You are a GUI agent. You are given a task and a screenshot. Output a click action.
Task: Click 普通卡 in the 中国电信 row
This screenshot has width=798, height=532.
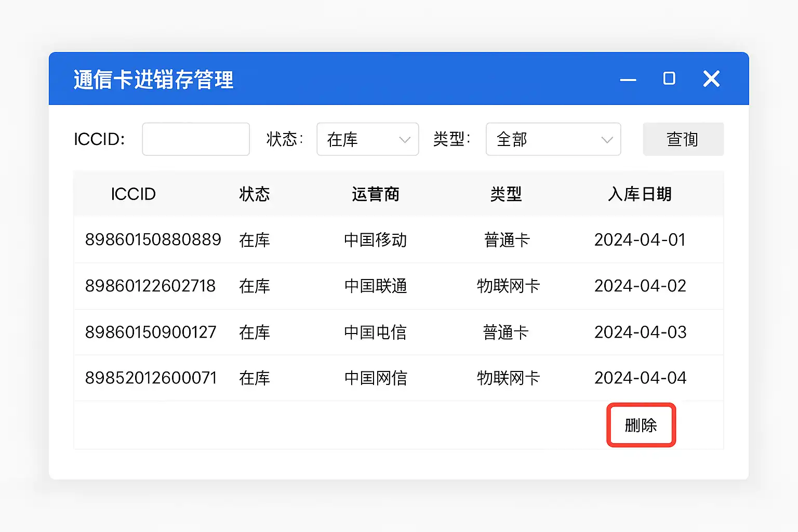click(506, 332)
